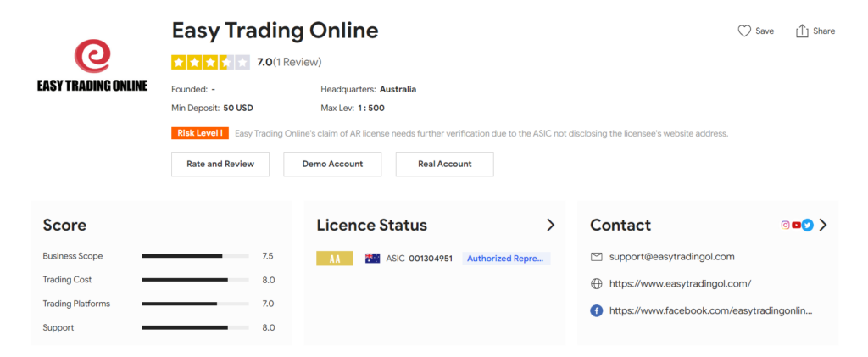The image size is (868, 357).
Task: Open the easytradingol.com website link
Action: click(x=680, y=284)
